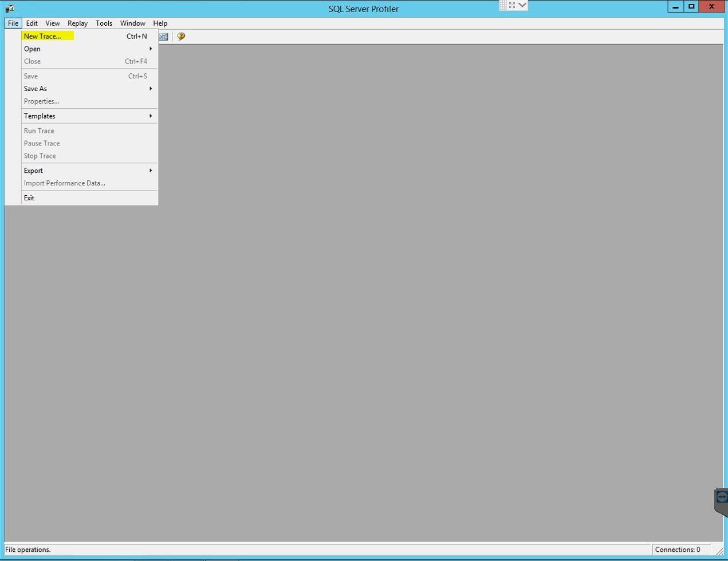Open the Window menu
This screenshot has width=728, height=561.
(x=132, y=23)
